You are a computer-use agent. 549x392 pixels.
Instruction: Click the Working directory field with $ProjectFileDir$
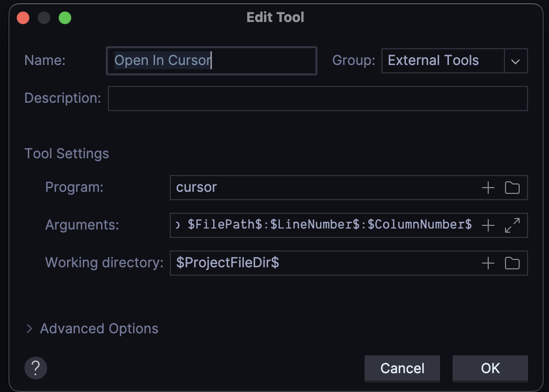coord(322,263)
